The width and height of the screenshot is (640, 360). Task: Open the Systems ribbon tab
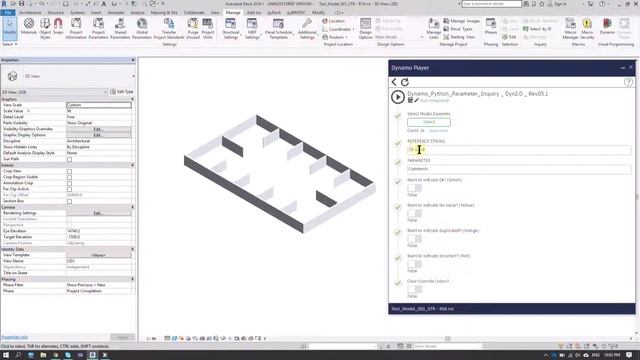pos(77,13)
